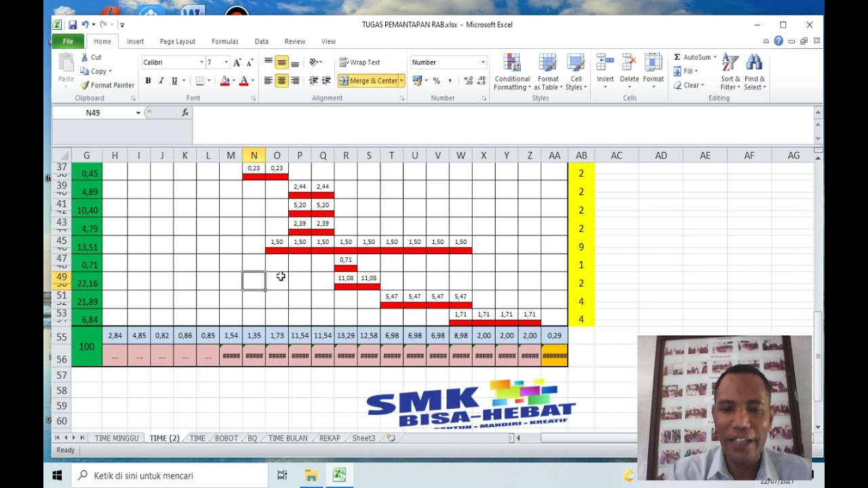Click the Delete cells icon

[x=629, y=63]
